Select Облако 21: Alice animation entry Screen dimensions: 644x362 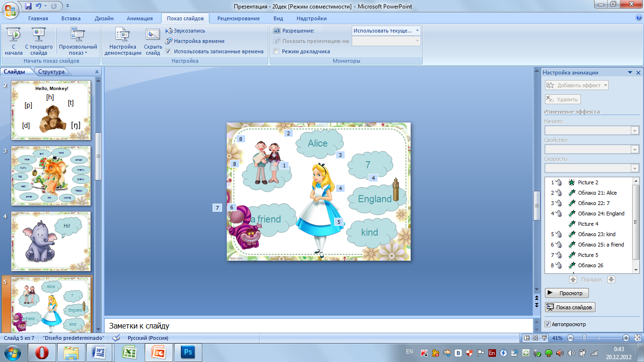pyautogui.click(x=588, y=193)
